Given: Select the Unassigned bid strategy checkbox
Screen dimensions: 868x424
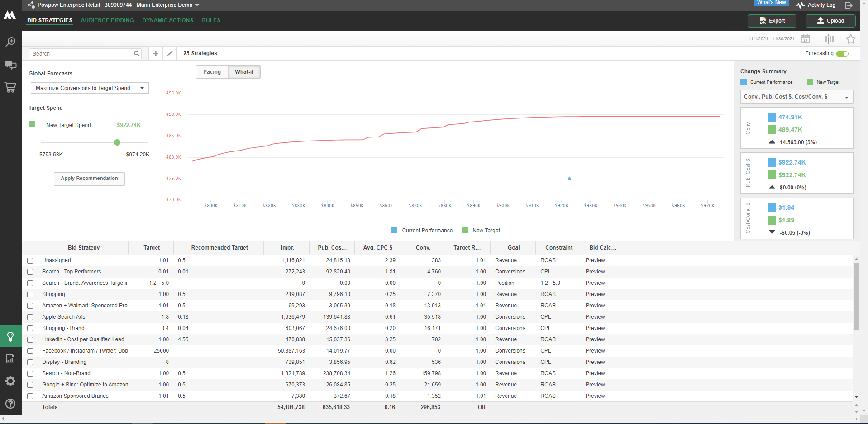Looking at the screenshot, I should [30, 260].
